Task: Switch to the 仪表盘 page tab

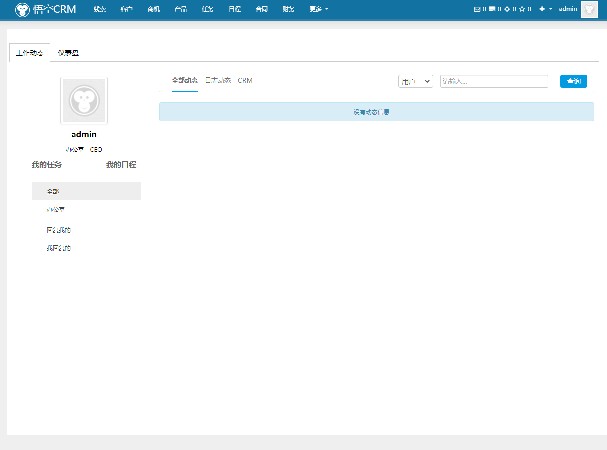Action: [x=69, y=53]
